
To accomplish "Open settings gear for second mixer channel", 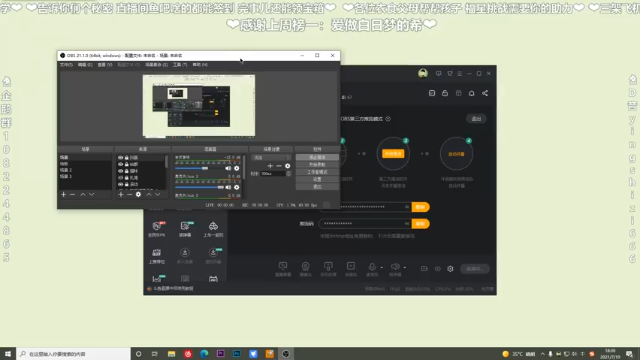I will [236, 187].
